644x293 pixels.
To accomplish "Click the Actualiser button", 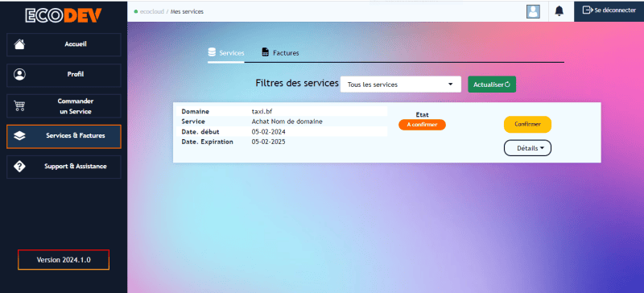I will (492, 85).
